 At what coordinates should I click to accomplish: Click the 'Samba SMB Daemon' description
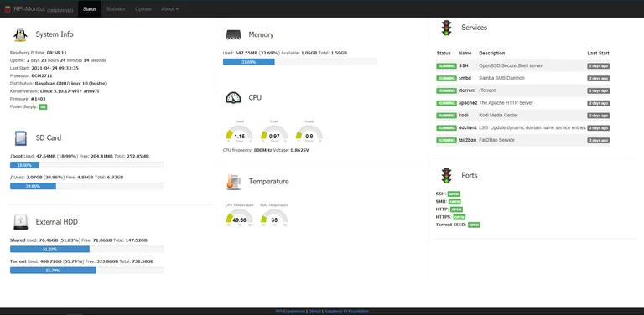[501, 78]
